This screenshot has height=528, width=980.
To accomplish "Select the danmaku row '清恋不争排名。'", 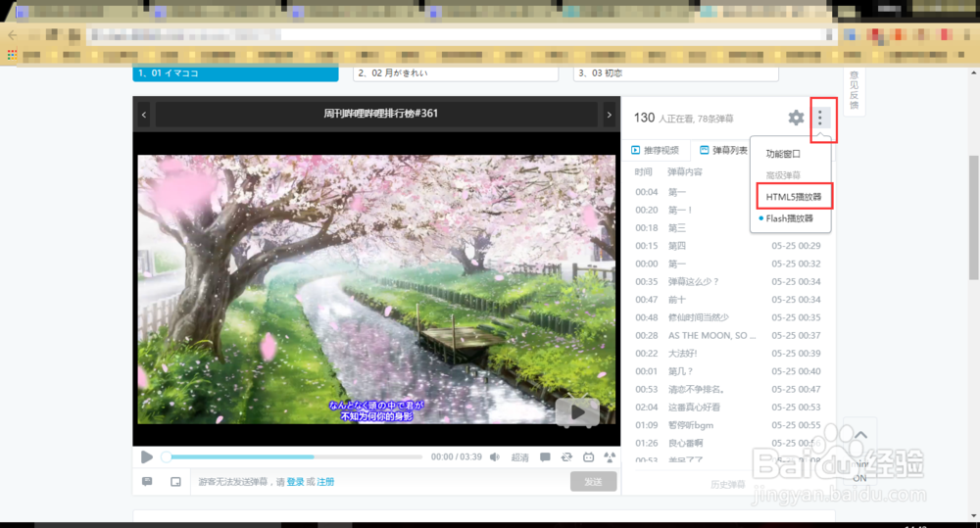I will (x=728, y=389).
